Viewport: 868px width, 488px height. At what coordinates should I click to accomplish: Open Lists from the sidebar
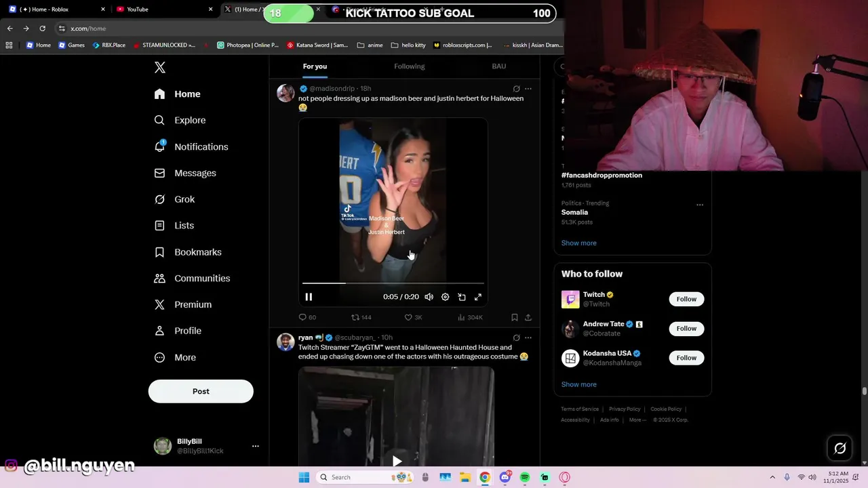[x=174, y=226]
